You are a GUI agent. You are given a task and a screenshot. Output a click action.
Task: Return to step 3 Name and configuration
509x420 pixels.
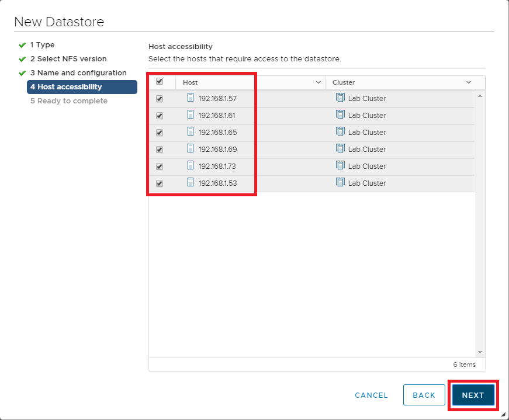point(78,73)
